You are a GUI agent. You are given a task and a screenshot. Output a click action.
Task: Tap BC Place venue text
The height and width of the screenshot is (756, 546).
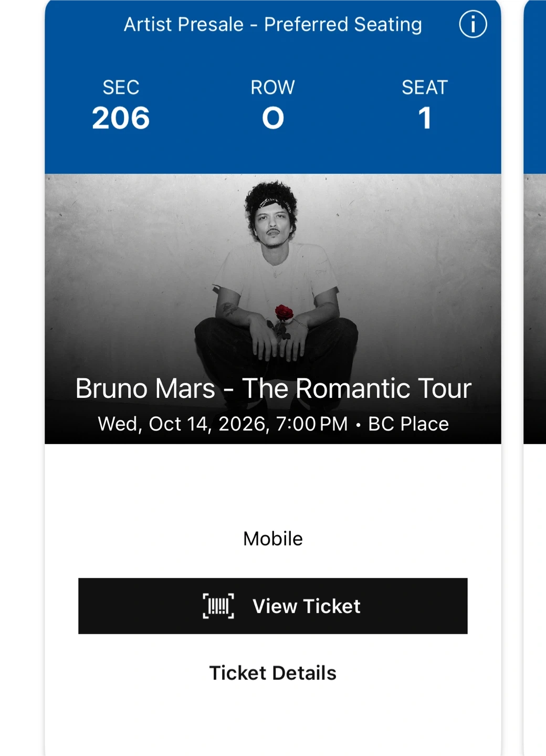coord(408,424)
